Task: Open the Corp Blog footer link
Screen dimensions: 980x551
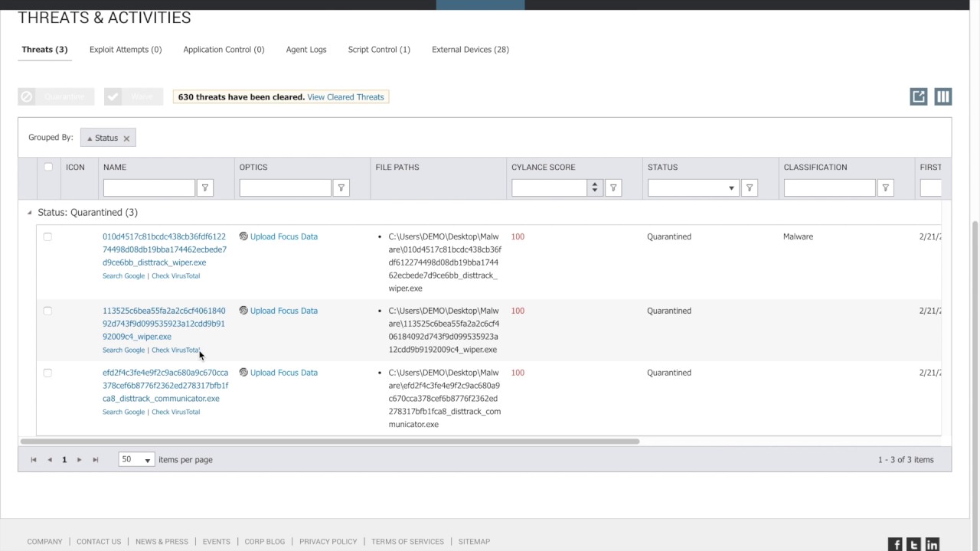Action: 265,542
